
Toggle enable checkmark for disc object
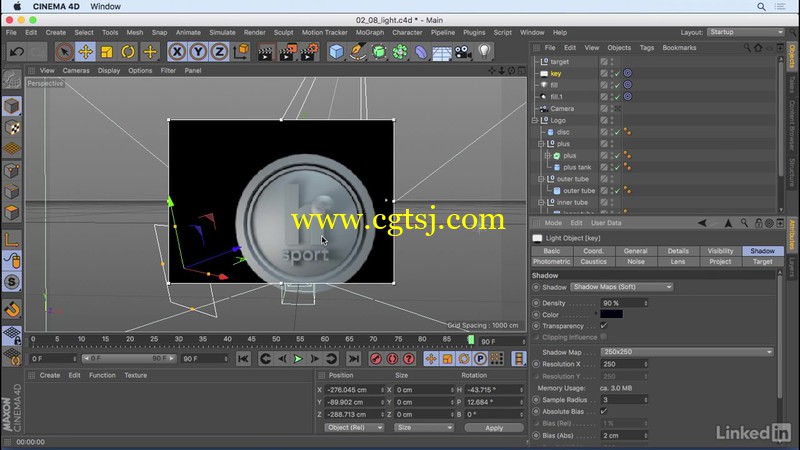click(x=617, y=132)
